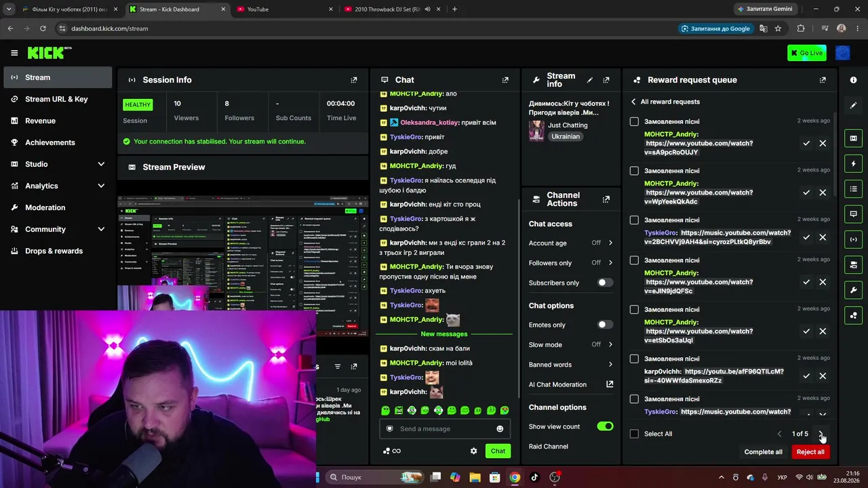This screenshot has width=868, height=488.
Task: Toggle the reward dots widget in right rail
Action: pos(853,315)
